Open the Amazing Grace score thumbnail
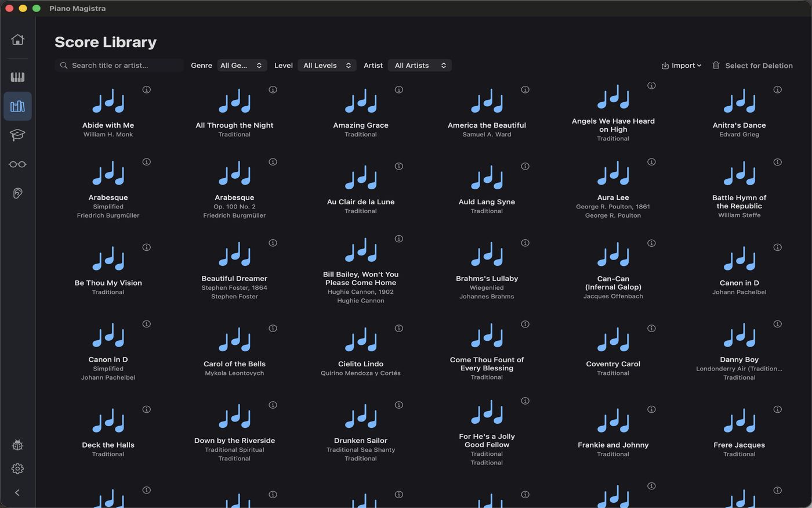 click(361, 101)
